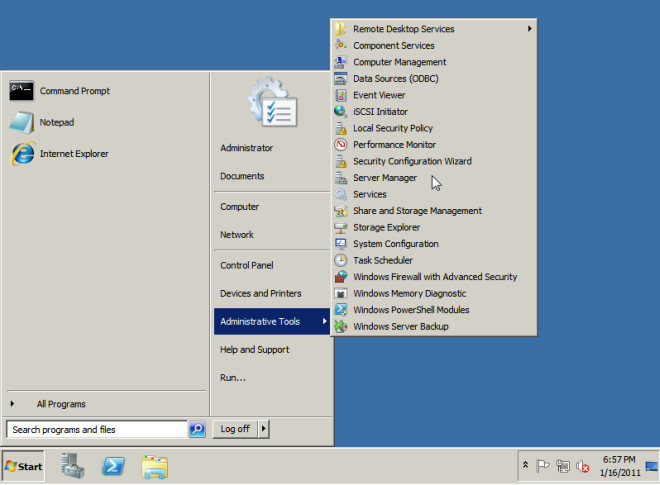Click the Log off button

[x=235, y=429]
